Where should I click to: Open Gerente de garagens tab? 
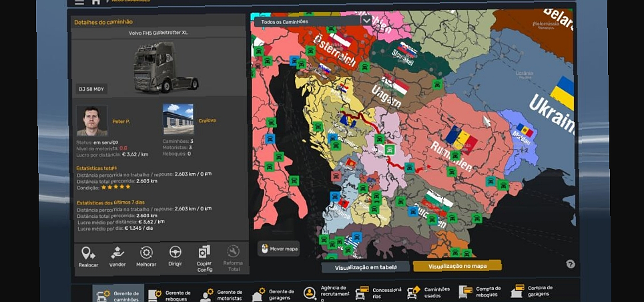[273, 295]
